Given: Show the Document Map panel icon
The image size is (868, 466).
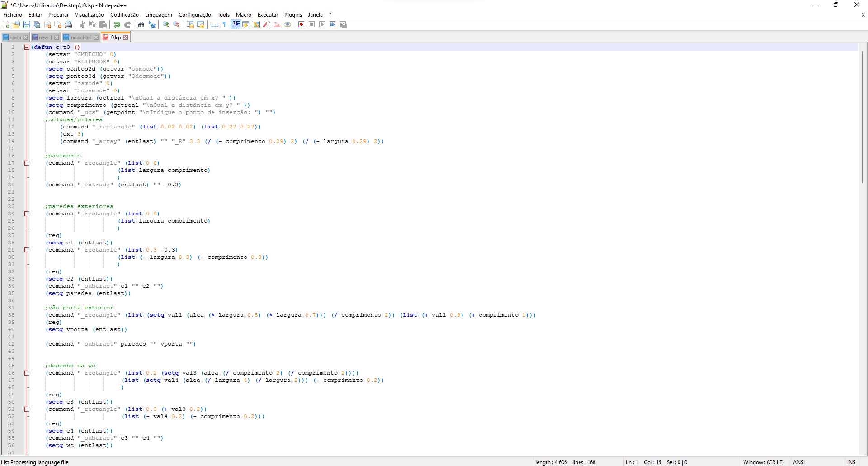Looking at the screenshot, I should pyautogui.click(x=256, y=25).
